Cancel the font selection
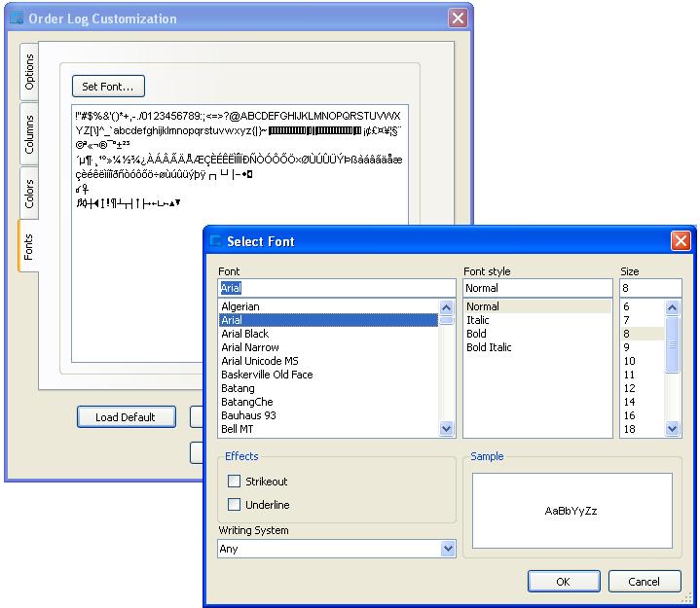This screenshot has height=608, width=700. [x=644, y=582]
